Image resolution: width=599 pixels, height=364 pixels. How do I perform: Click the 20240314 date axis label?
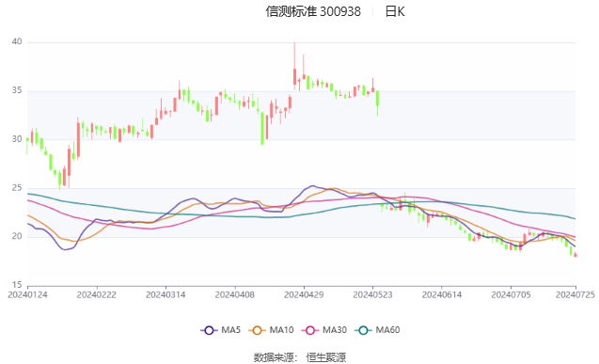pos(166,294)
